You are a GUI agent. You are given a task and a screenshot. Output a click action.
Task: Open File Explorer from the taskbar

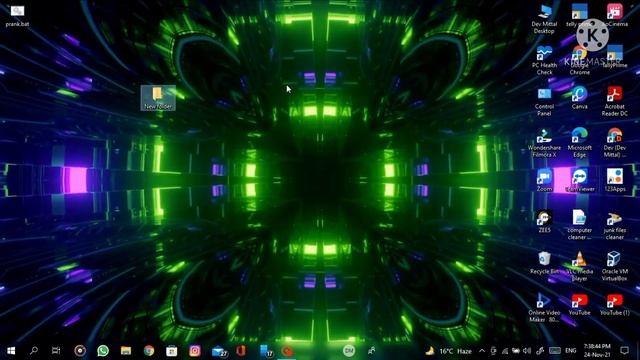tap(126, 351)
